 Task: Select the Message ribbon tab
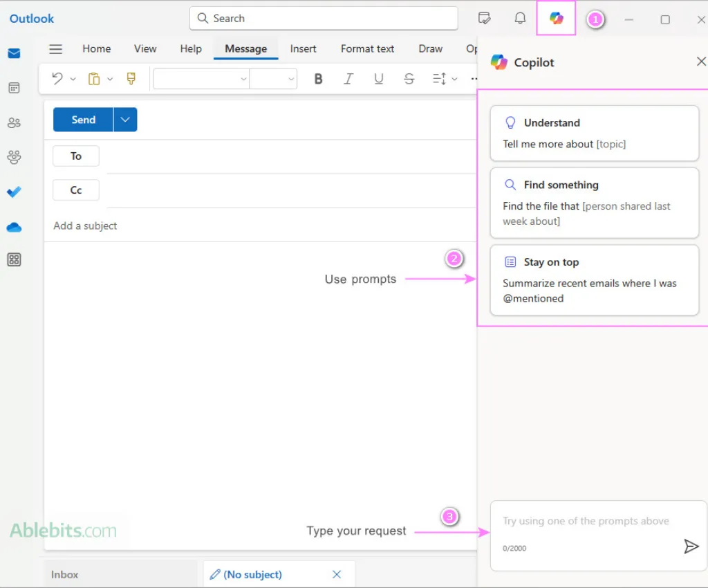(246, 49)
